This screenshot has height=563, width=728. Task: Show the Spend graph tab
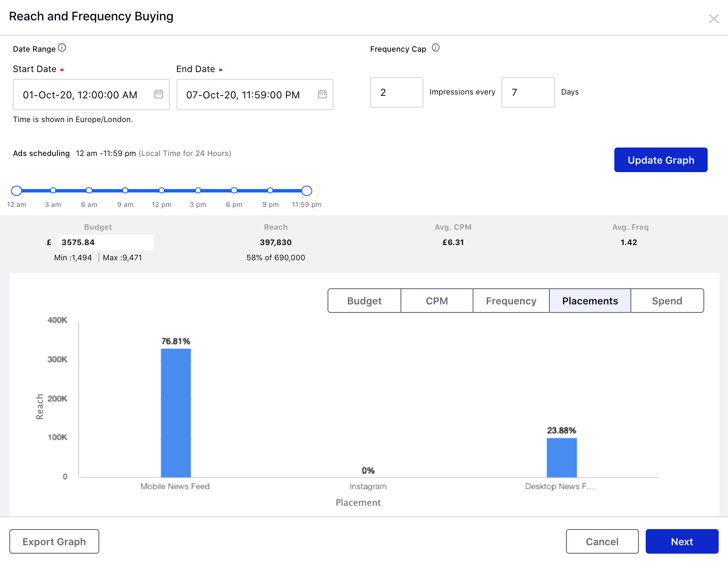[x=667, y=301]
